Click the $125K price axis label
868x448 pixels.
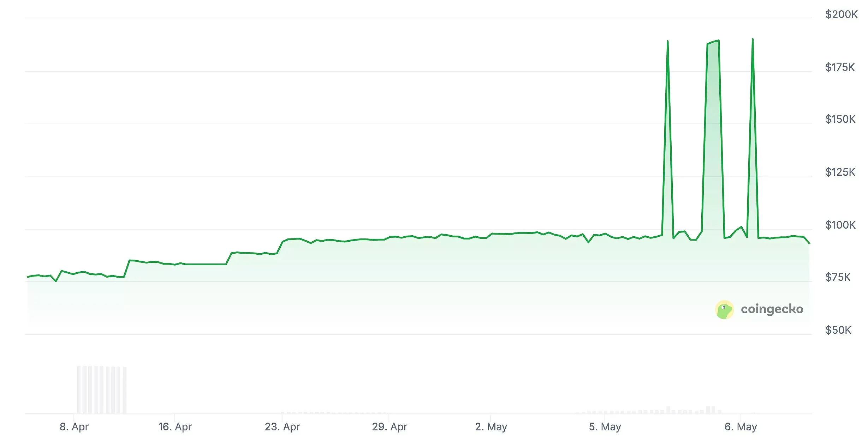coord(840,172)
